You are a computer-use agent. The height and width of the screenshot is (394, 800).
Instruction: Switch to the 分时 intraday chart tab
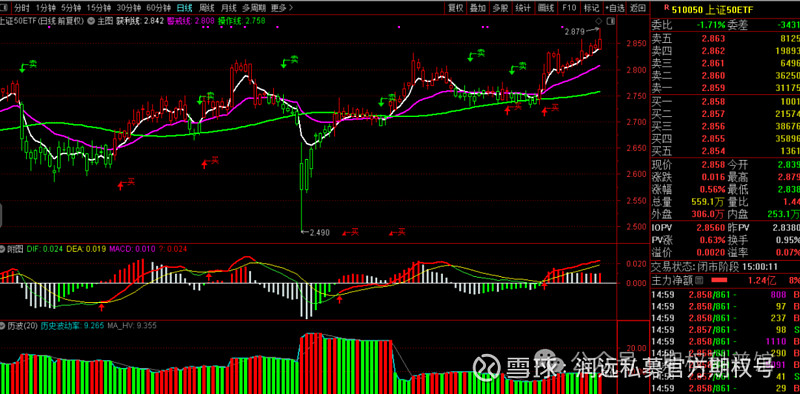21,8
